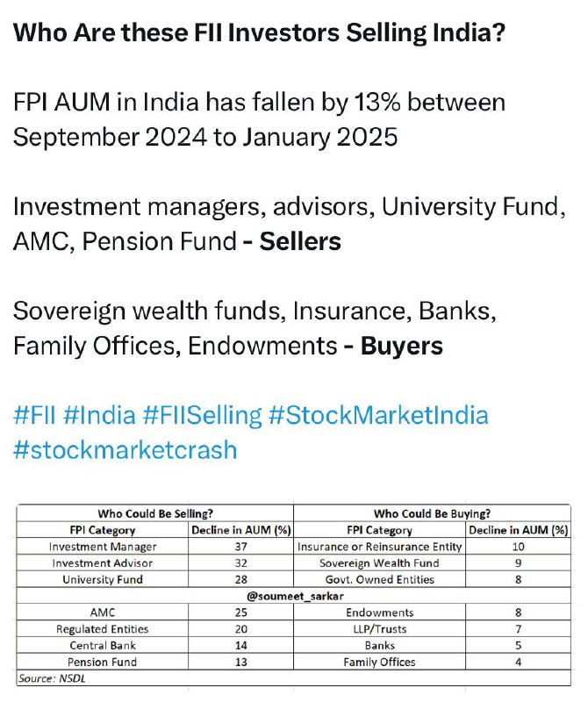This screenshot has height=702, width=588.
Task: Click the Family Offices cell
Action: tap(379, 663)
